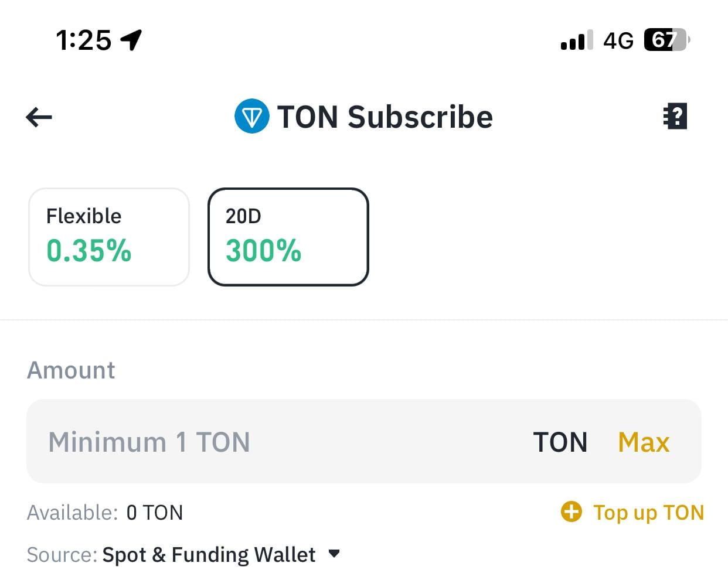Tap the cellular signal bars icon
The height and width of the screenshot is (573, 728).
[x=576, y=40]
